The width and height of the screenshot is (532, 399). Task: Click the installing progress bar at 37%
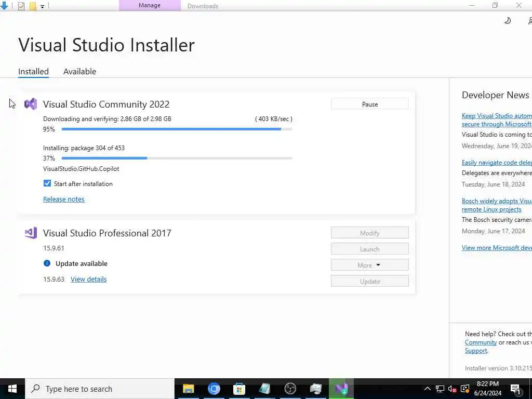tap(177, 158)
